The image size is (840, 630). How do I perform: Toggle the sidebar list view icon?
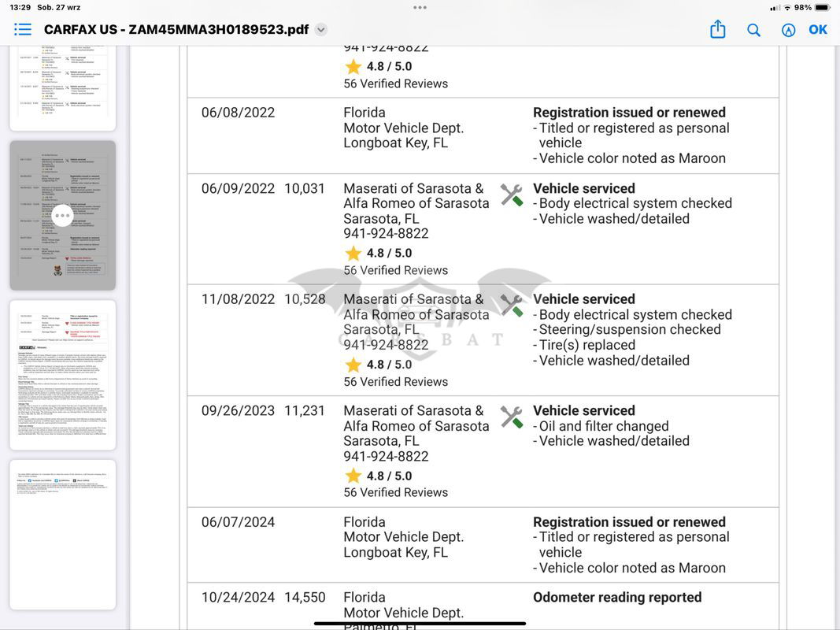[23, 30]
